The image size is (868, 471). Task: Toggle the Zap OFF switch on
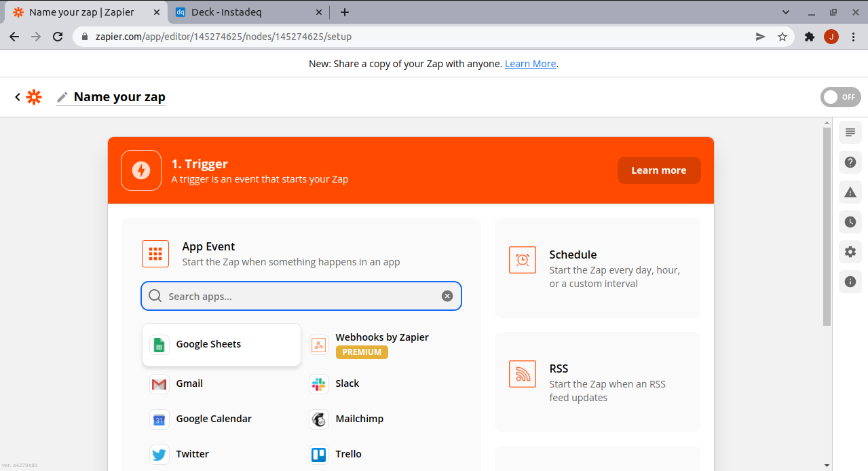840,97
